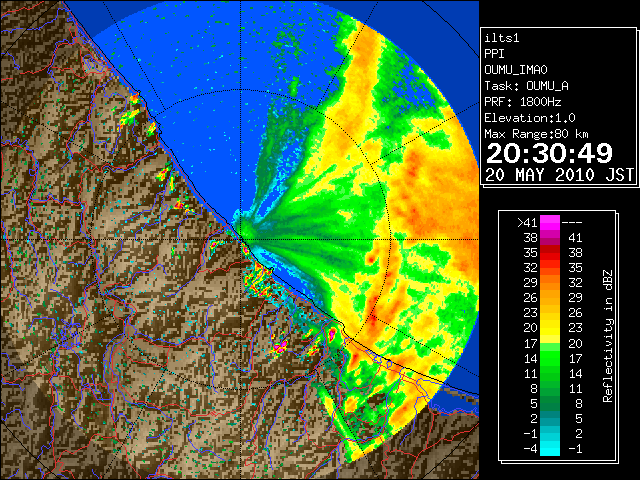Click the '41' value in legend's right column
640x480 pixels.
pos(575,238)
